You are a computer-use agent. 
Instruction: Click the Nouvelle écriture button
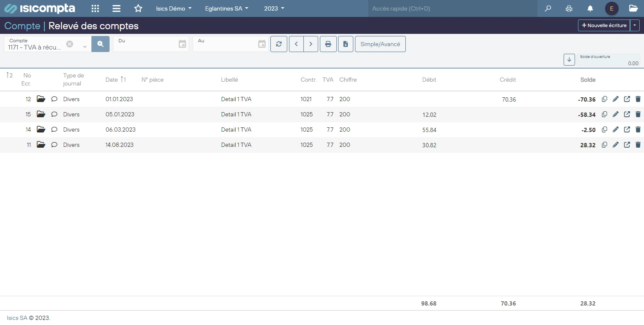[604, 25]
